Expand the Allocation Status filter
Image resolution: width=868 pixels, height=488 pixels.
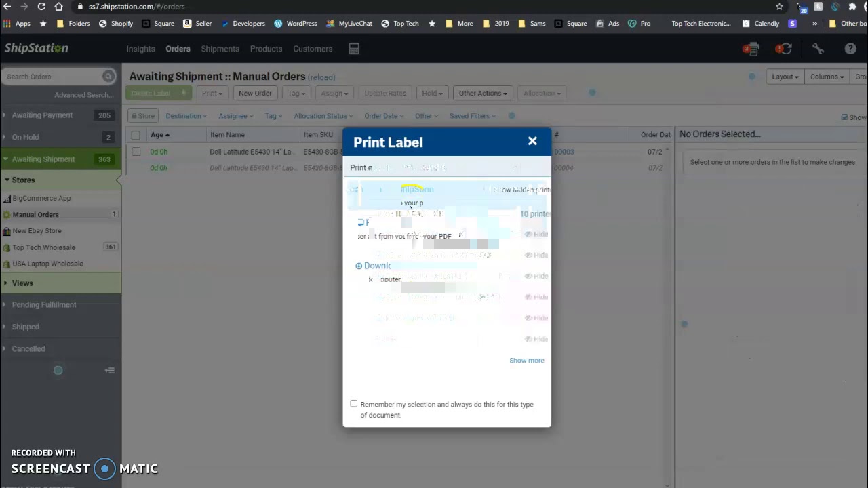click(x=323, y=116)
